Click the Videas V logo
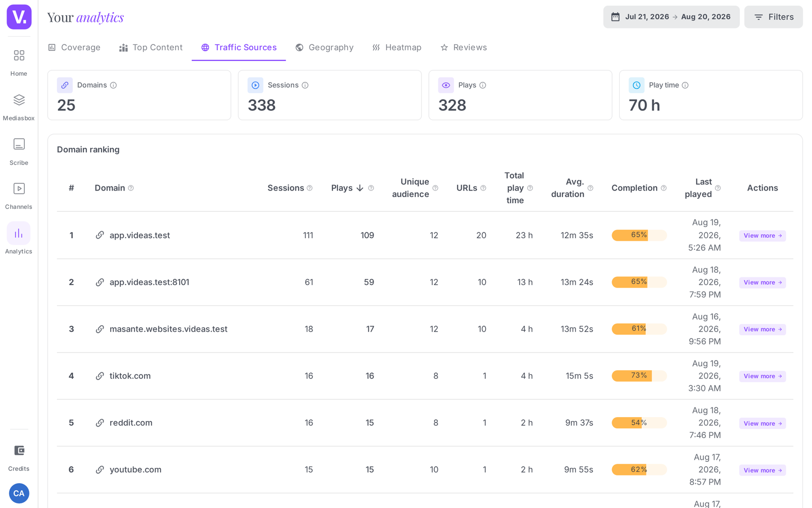812x508 pixels. tap(19, 17)
